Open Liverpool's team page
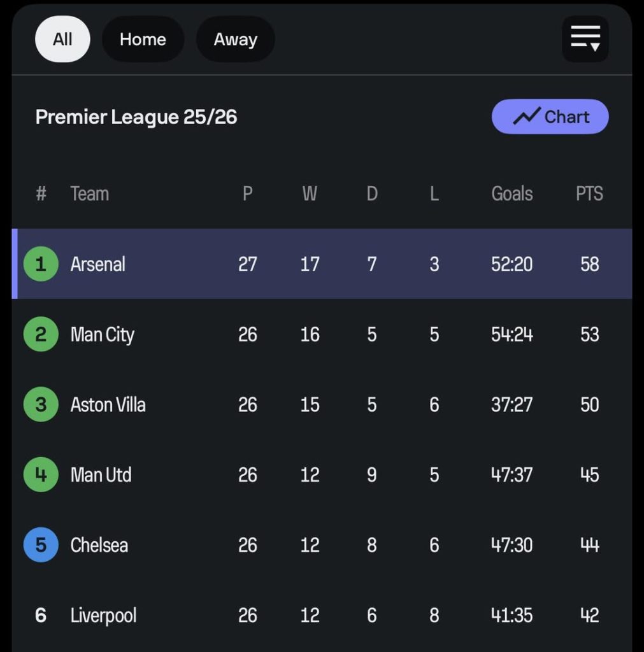644x652 pixels. click(x=102, y=615)
